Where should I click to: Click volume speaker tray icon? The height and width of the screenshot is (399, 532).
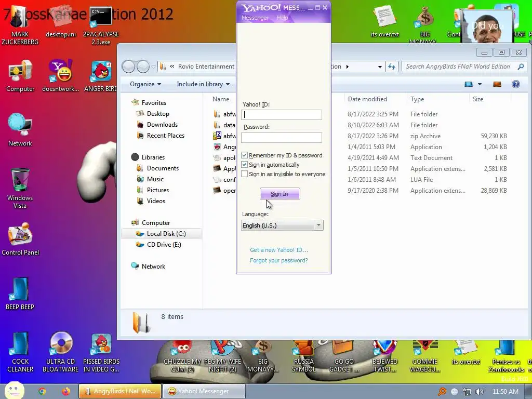click(x=480, y=392)
